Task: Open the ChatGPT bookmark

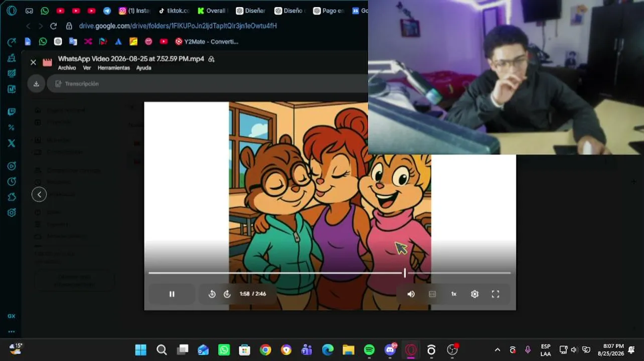Action: 58,42
